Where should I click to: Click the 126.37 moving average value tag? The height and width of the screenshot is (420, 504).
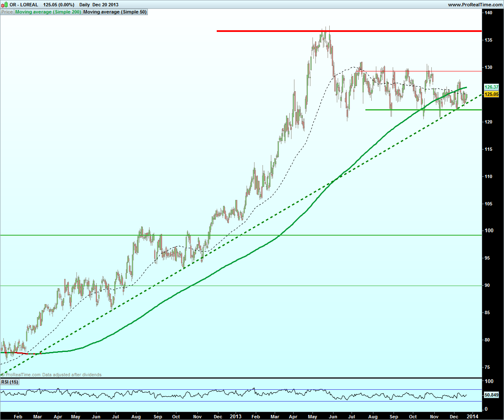491,87
